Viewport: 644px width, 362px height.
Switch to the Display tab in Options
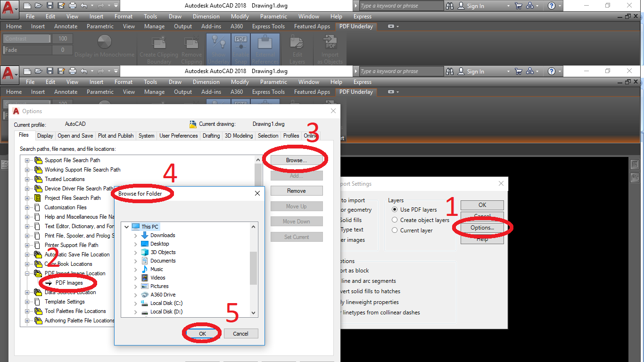click(45, 135)
